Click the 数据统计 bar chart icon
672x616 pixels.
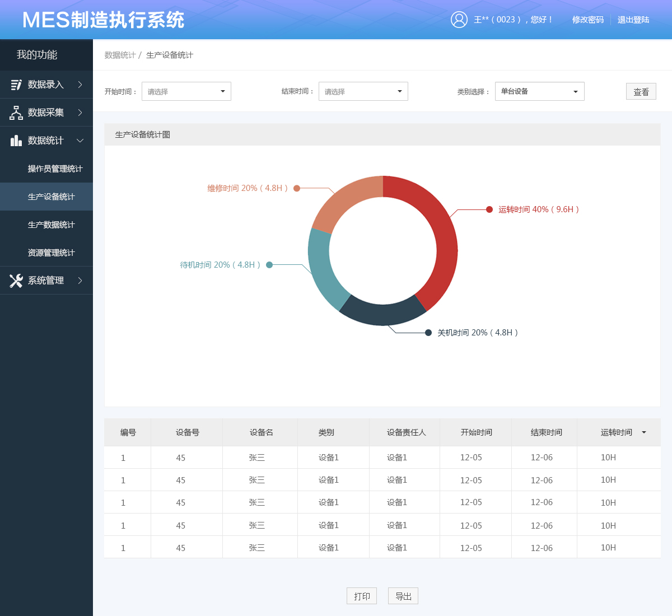coord(15,140)
